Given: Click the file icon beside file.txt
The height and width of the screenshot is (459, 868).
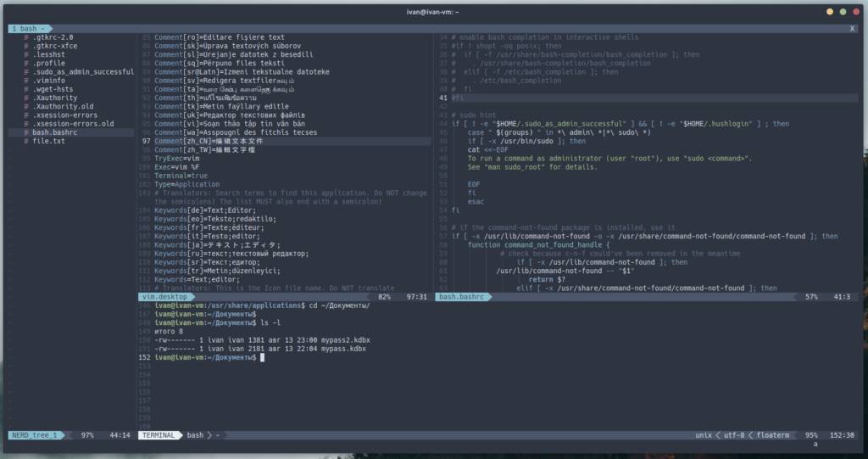Looking at the screenshot, I should point(26,141).
